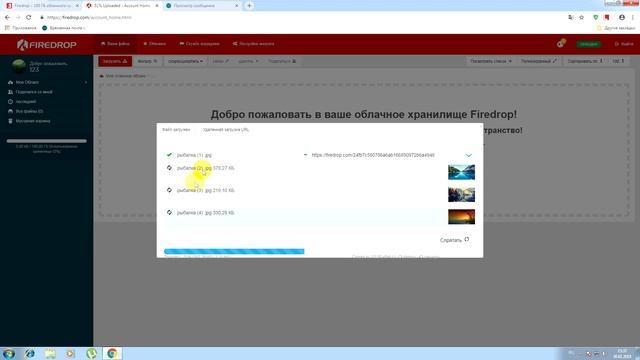Reload the page with the refresh icon
Image resolution: width=640 pixels, height=360 pixels.
click(x=29, y=18)
